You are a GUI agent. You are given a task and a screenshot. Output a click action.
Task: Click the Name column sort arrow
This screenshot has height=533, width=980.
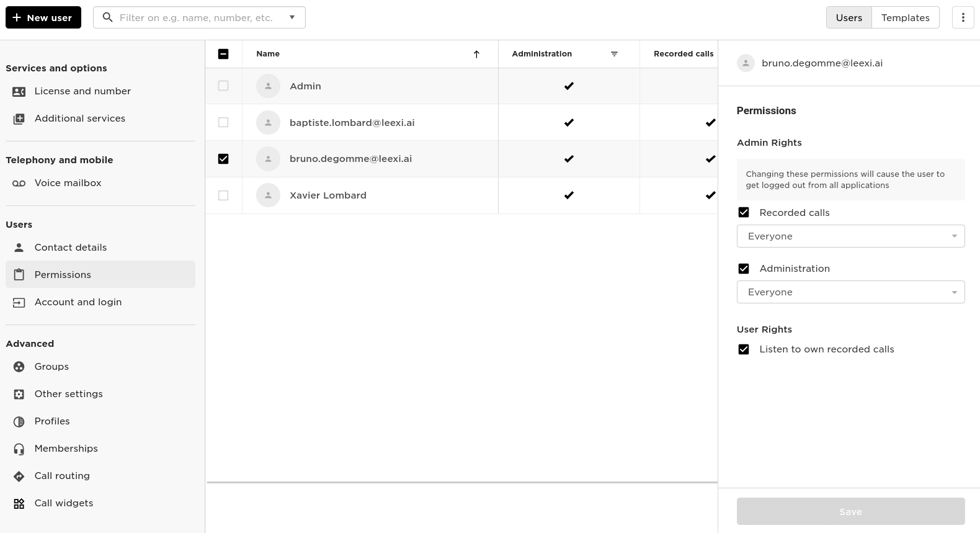(x=476, y=54)
